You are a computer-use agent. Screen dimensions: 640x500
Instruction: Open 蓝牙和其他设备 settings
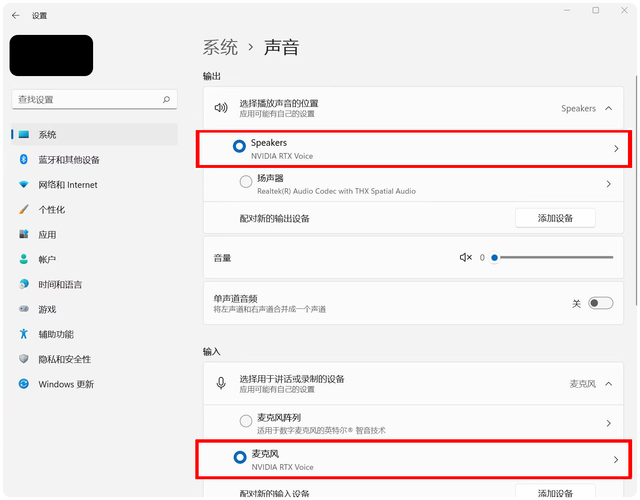tap(94, 159)
